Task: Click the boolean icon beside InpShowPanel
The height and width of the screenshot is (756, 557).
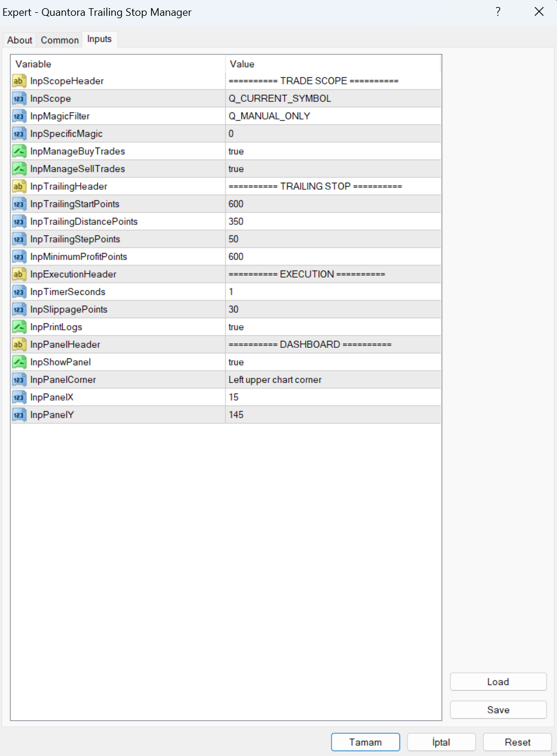Action: 19,362
